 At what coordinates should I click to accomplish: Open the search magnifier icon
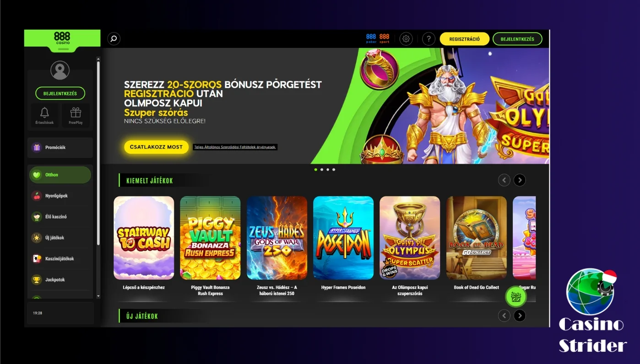(114, 39)
